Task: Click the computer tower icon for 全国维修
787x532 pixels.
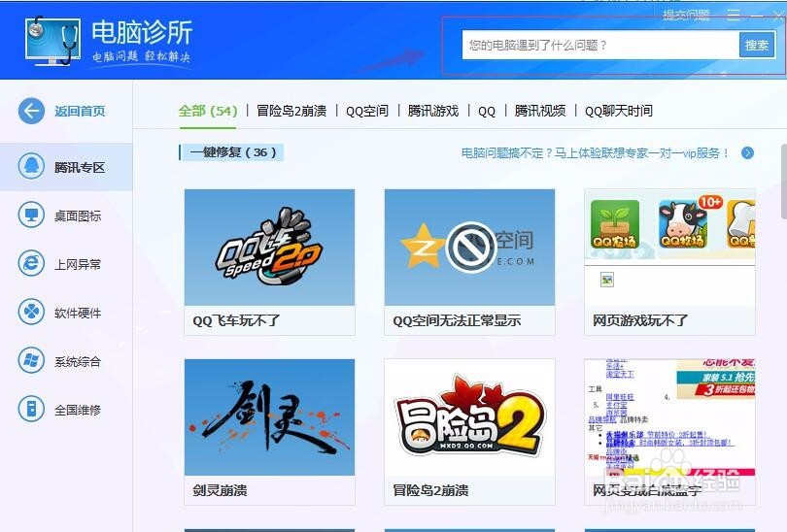Action: [31, 409]
